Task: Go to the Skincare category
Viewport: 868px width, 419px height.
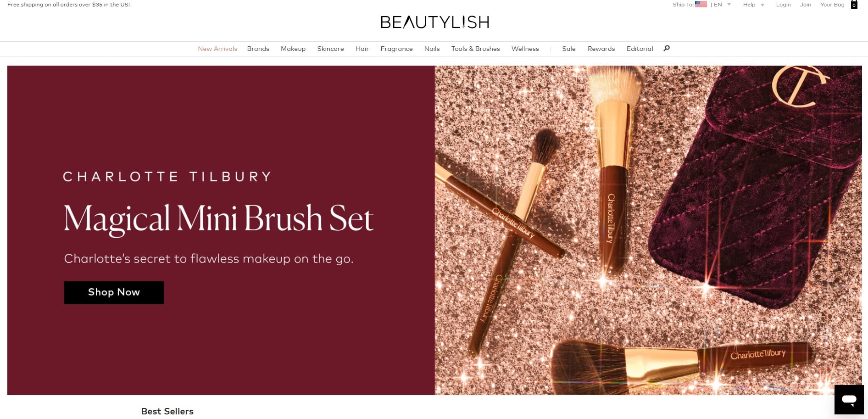Action: pyautogui.click(x=330, y=49)
